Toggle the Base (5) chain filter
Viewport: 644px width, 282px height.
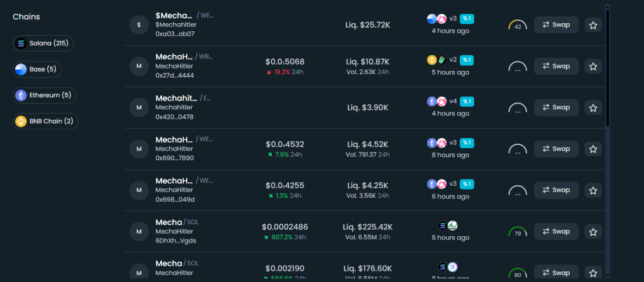point(38,69)
